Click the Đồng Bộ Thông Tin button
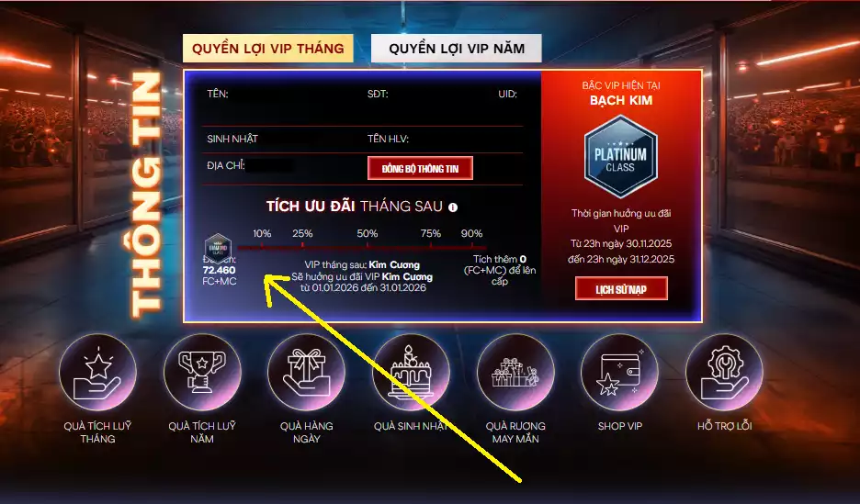860x504 pixels. [420, 168]
